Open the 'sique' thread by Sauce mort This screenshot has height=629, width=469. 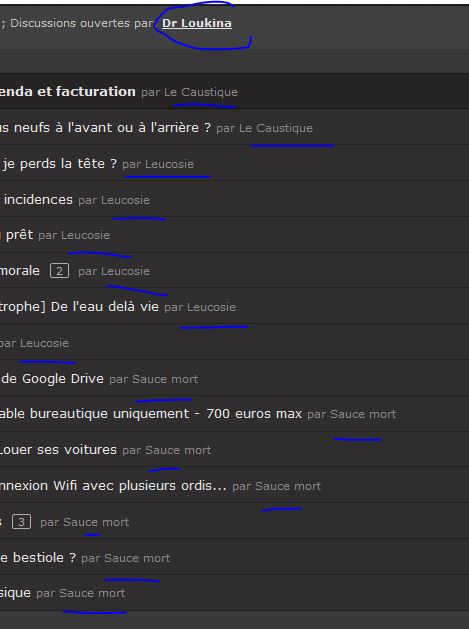15,593
